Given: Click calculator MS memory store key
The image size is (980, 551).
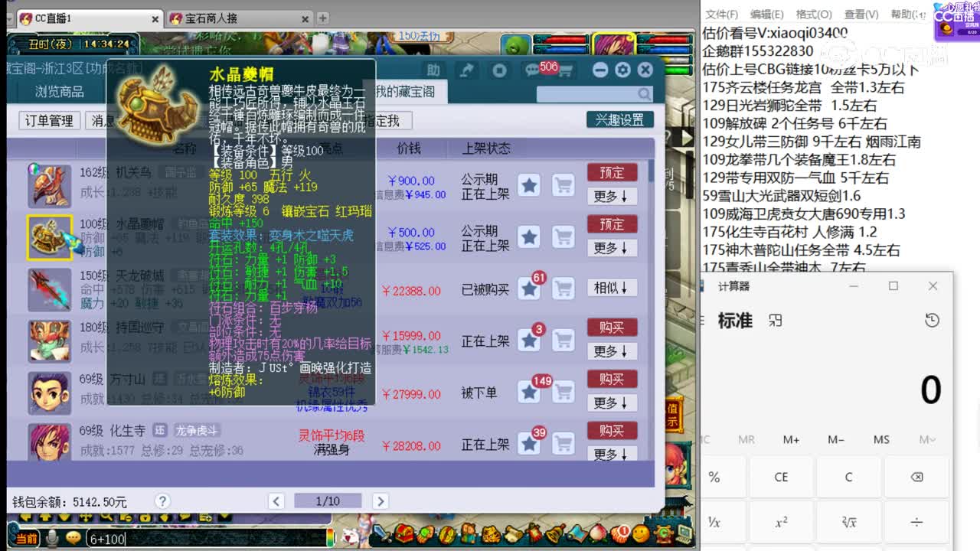Looking at the screenshot, I should pos(881,439).
